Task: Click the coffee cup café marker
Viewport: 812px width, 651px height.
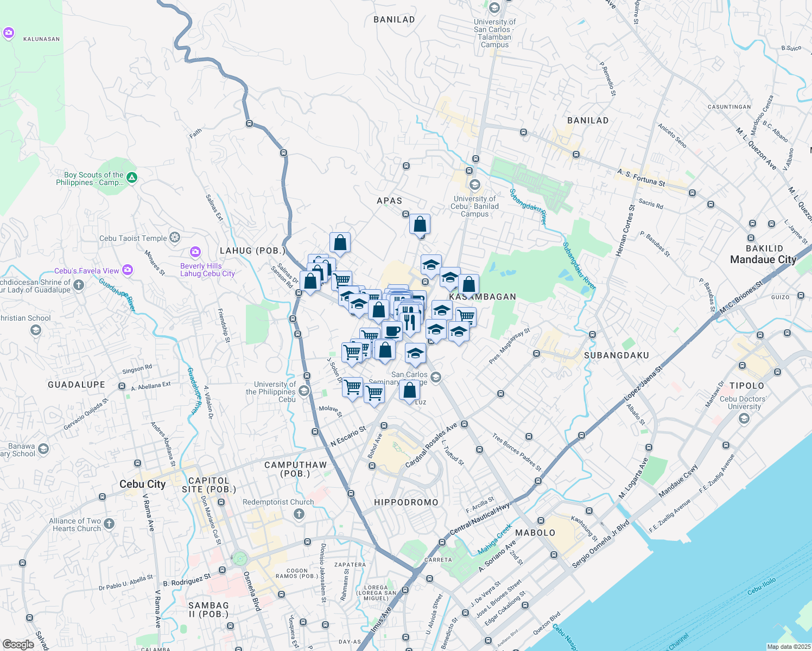Action: point(392,330)
